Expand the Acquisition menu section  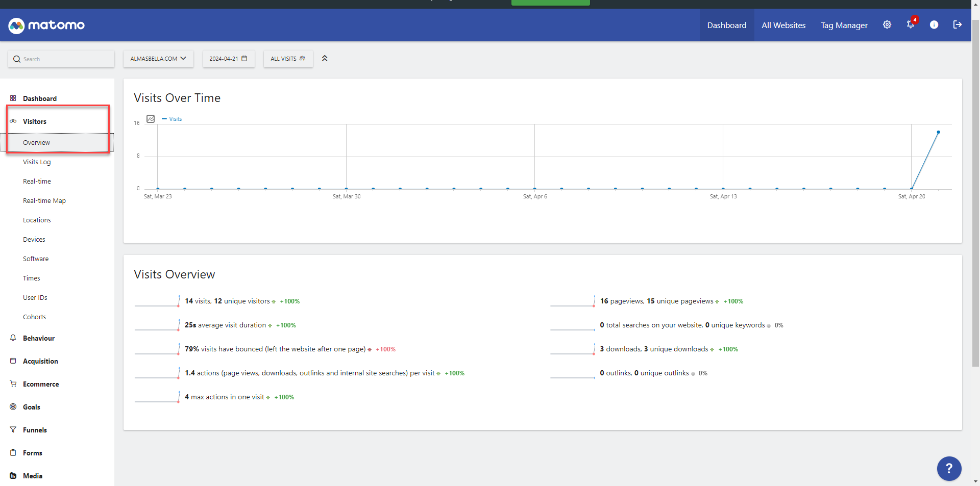point(40,361)
